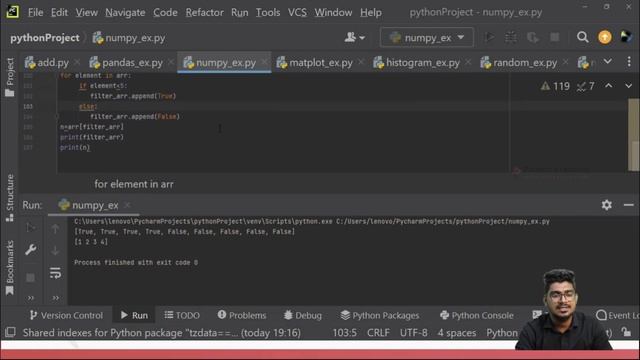The image size is (640, 360).
Task: Close the pandas_ex.py editor tab
Action: click(171, 62)
